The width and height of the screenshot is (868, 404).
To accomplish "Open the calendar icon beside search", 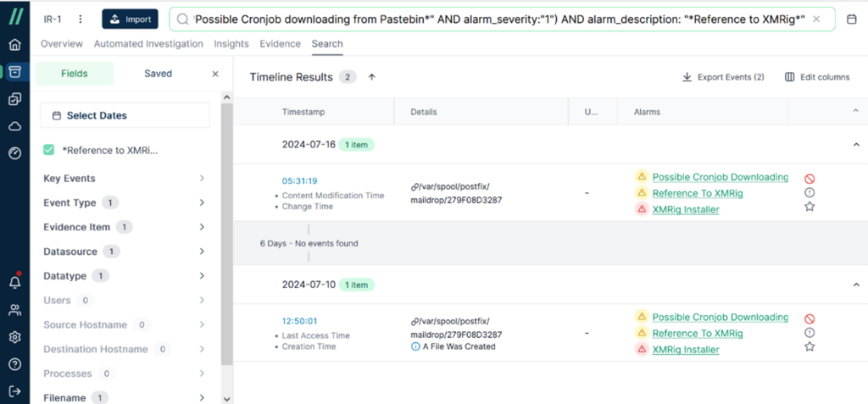I will tap(851, 19).
